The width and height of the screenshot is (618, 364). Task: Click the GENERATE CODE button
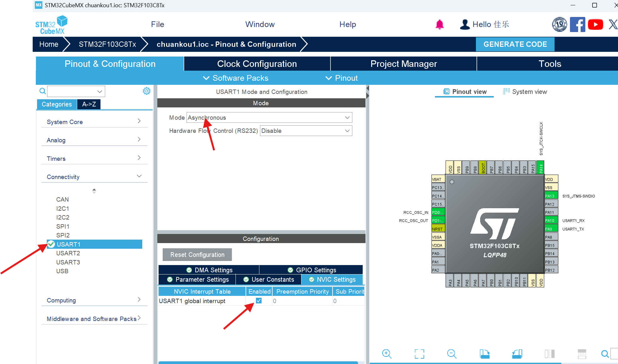tap(515, 44)
